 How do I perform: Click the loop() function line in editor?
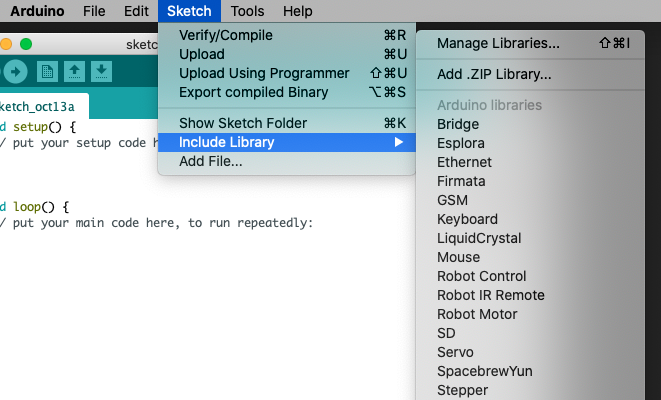[x=35, y=207]
